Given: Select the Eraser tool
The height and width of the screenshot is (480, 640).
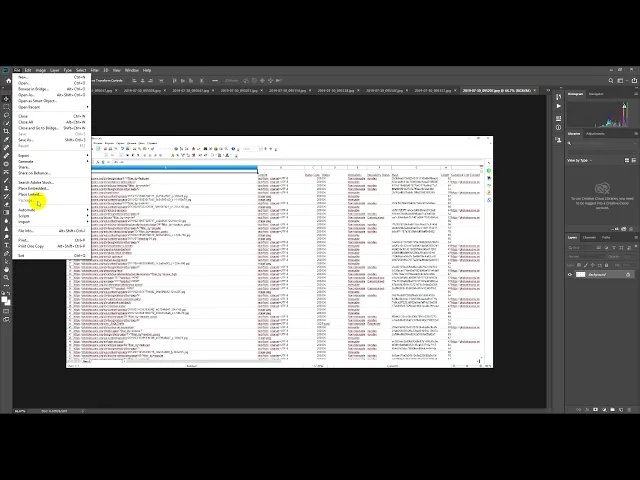Looking at the screenshot, I should click(x=6, y=204).
